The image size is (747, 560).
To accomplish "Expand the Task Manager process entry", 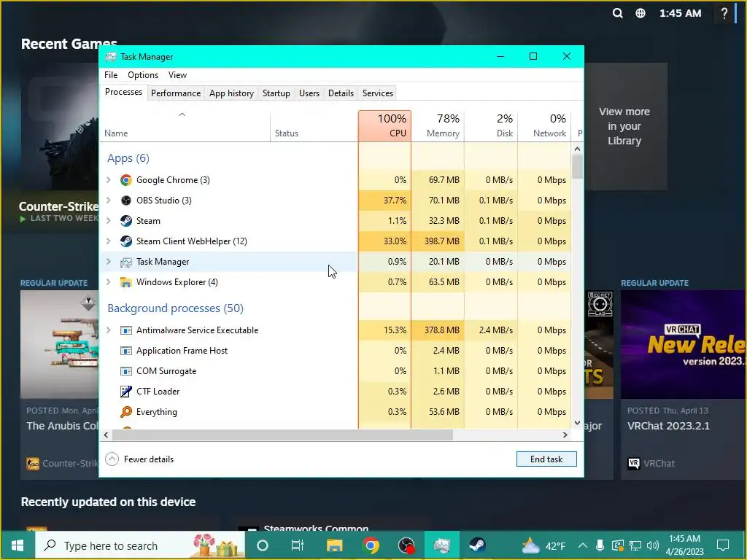I will [x=109, y=262].
